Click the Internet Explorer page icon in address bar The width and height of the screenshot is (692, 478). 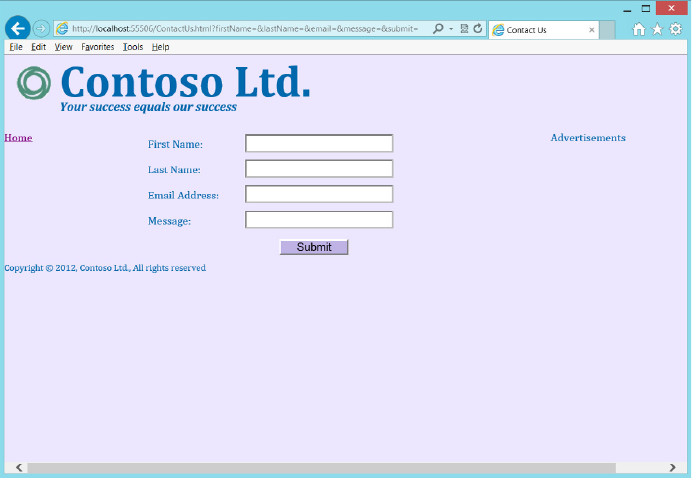click(x=62, y=29)
